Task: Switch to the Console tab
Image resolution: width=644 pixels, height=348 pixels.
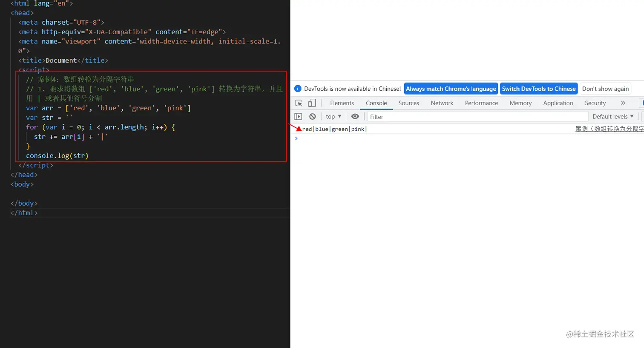Action: pos(377,103)
